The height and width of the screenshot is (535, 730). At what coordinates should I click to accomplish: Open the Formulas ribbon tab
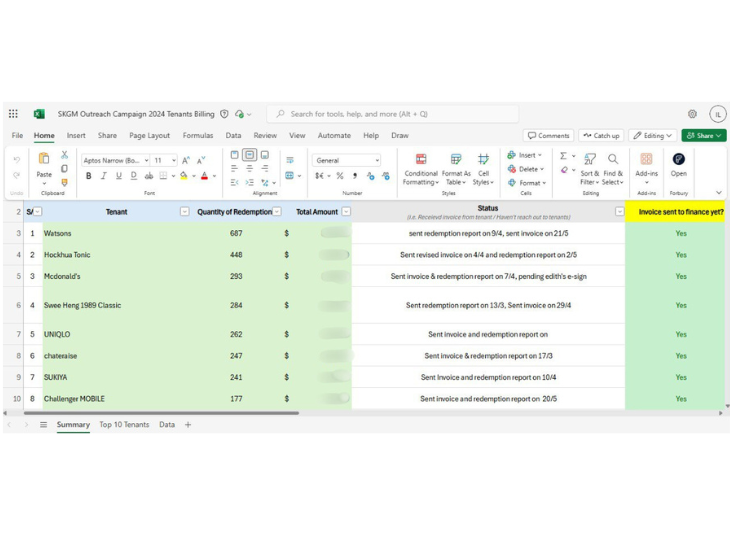197,135
